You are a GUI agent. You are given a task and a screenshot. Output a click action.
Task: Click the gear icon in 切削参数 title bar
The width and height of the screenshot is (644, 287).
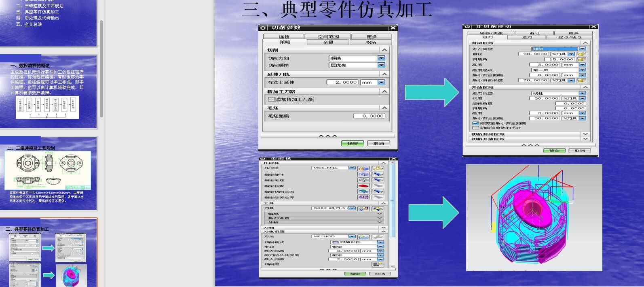263,28
